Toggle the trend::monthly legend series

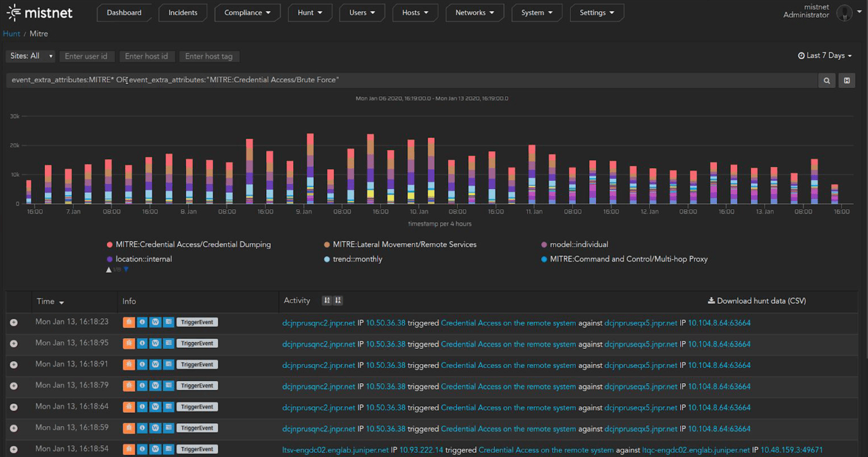click(x=357, y=259)
